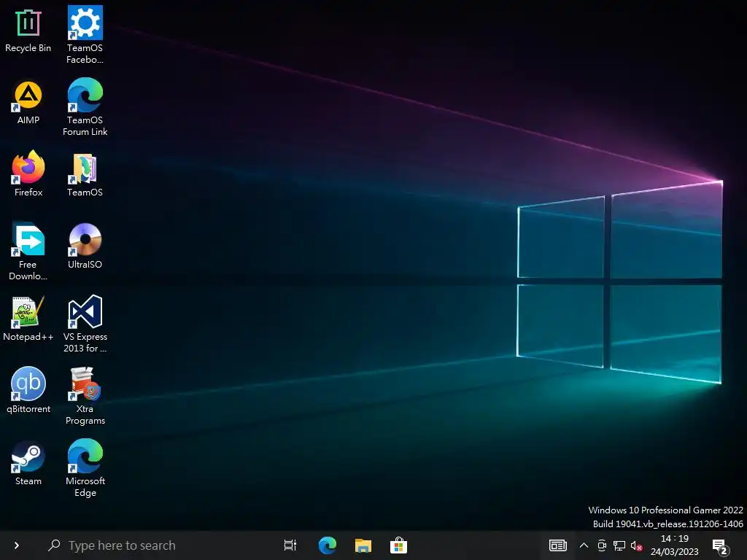Select the Notepad++ desktop shortcut
The image size is (747, 560).
28,312
